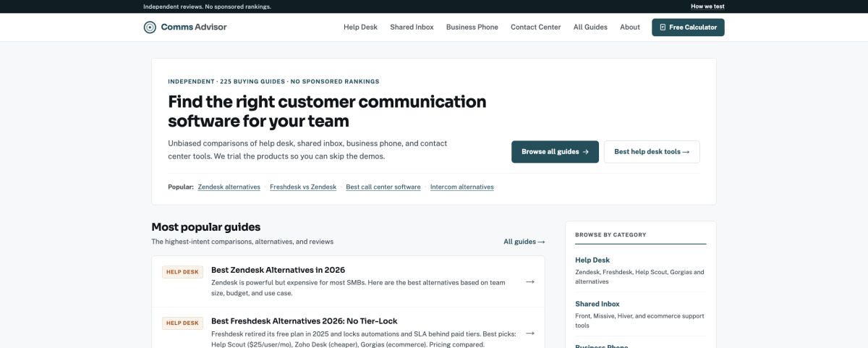
Task: Follow the Intercom alternatives link
Action: click(462, 187)
